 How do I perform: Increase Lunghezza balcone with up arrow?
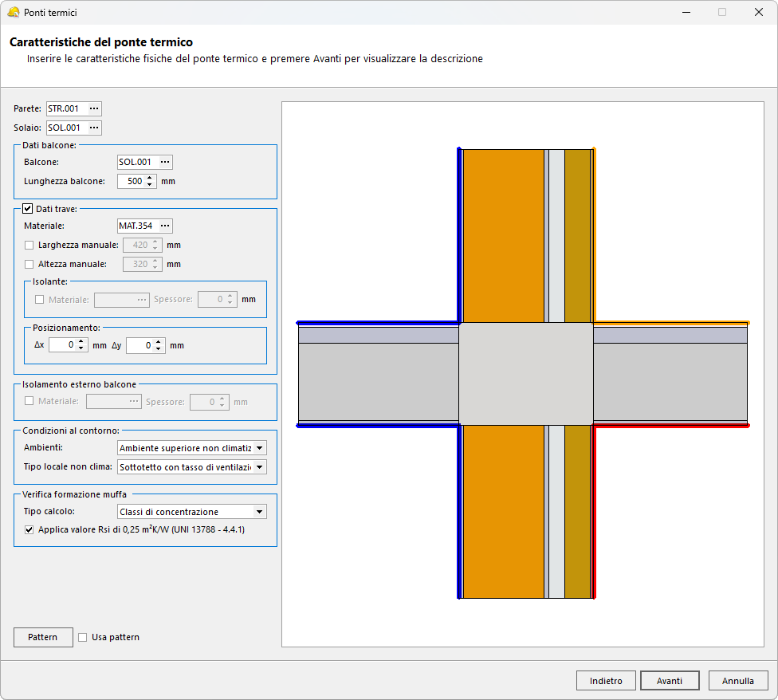click(151, 178)
